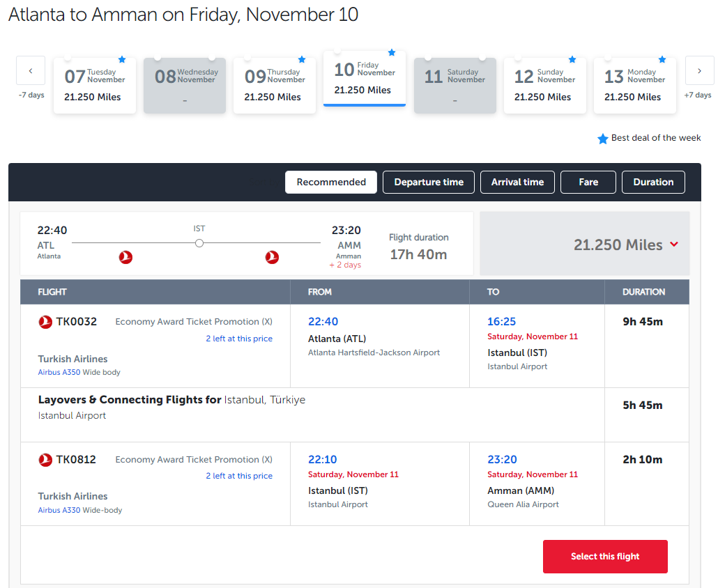Click the best deal star legend icon
The height and width of the screenshot is (588, 718).
(x=603, y=139)
